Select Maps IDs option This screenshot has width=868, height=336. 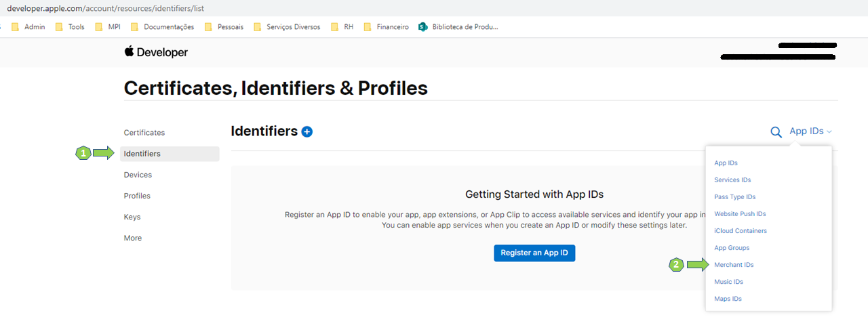point(728,299)
